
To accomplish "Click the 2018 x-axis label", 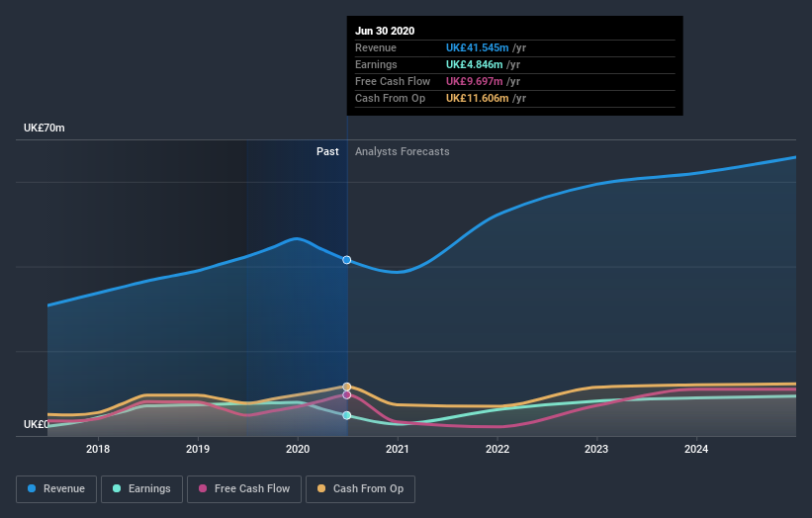I will point(98,449).
